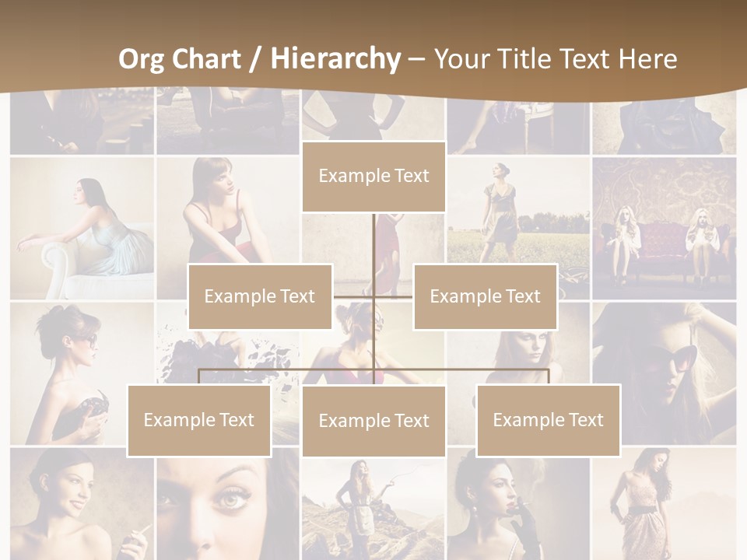The height and width of the screenshot is (560, 747).
Task: Select the bottom-row left 'Example Text' box
Action: point(199,420)
